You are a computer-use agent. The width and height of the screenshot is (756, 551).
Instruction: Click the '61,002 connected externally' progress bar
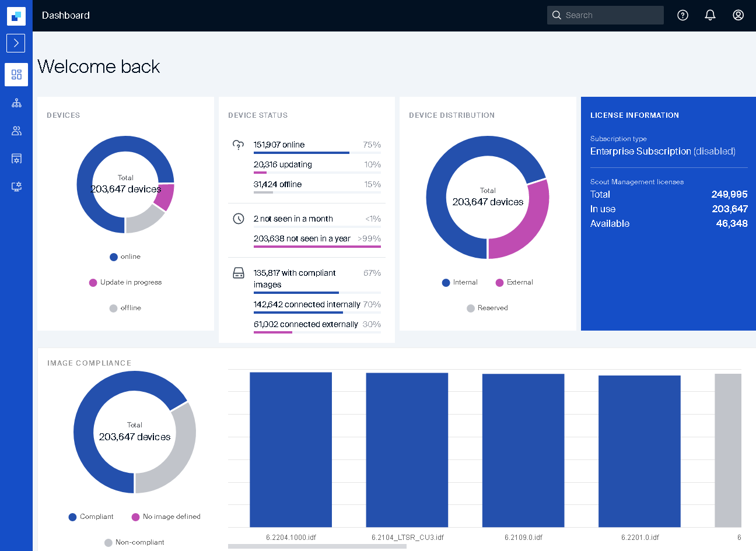pos(273,332)
